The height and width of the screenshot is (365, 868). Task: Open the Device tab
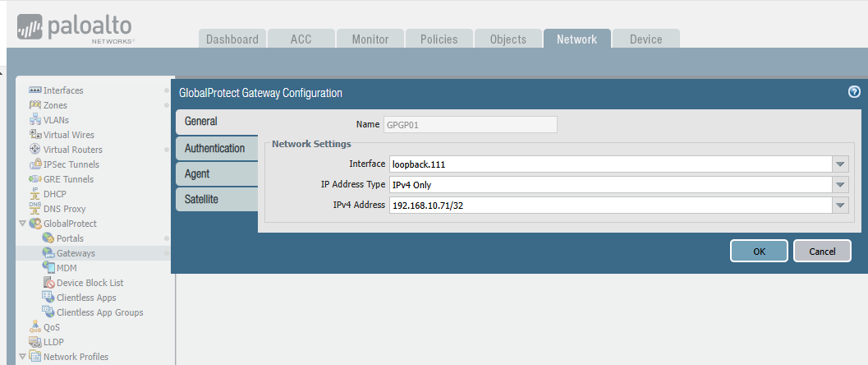click(646, 39)
